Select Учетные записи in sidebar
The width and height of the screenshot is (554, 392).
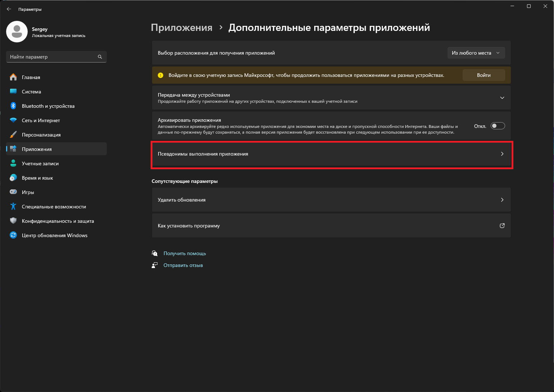point(40,163)
